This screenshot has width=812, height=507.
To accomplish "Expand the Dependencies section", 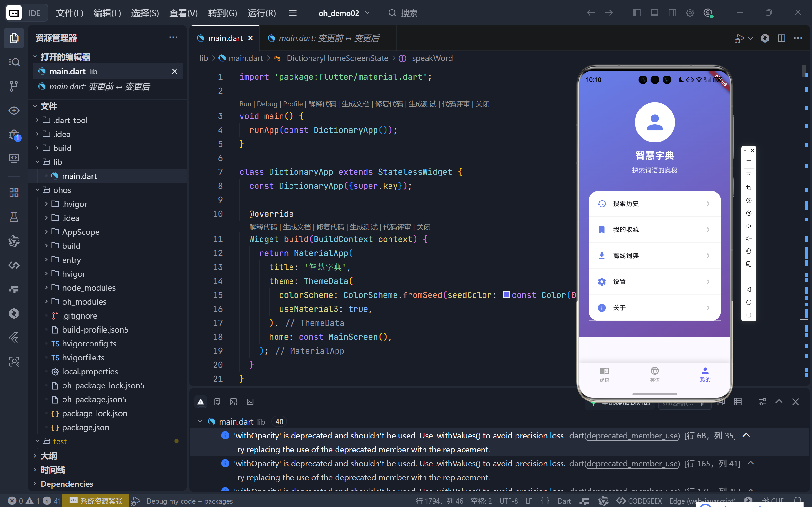I will click(x=67, y=484).
